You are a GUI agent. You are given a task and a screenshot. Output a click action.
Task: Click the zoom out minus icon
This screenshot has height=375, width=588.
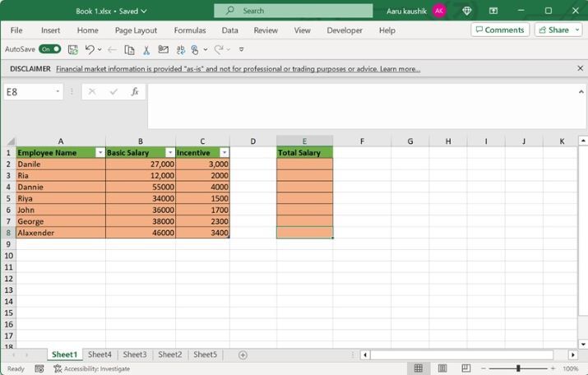pos(484,368)
